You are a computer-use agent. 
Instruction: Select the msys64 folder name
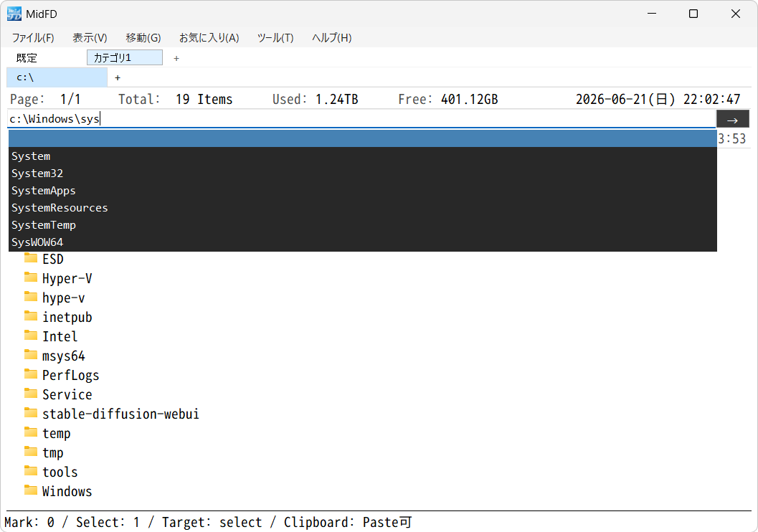tap(64, 356)
